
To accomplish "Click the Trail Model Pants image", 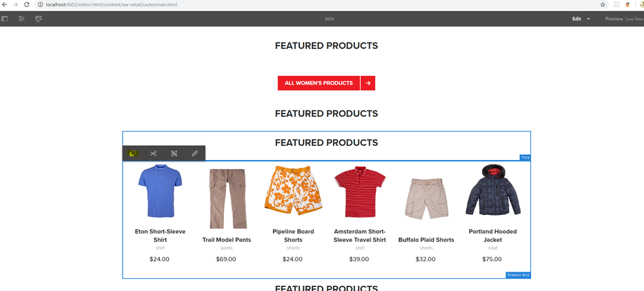I will (x=226, y=197).
